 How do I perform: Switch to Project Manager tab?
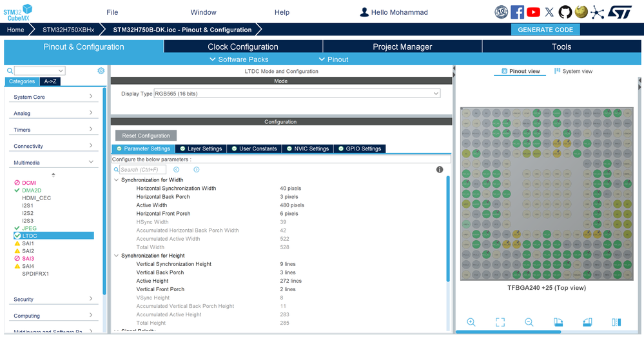coord(402,46)
